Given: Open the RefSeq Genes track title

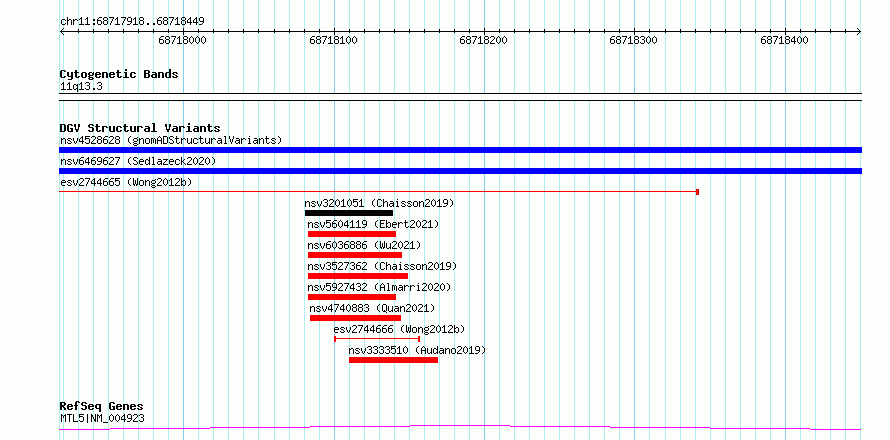Looking at the screenshot, I should [102, 407].
